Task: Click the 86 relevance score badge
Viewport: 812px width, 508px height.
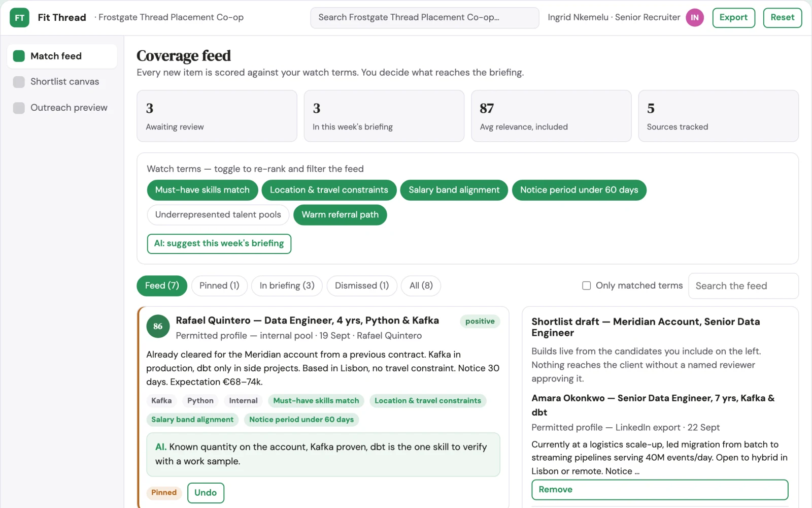Action: click(158, 327)
